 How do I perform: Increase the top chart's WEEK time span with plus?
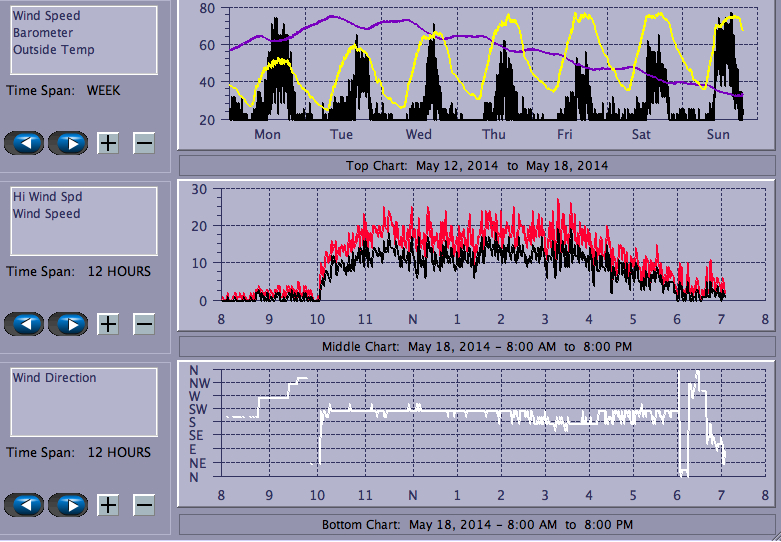pyautogui.click(x=108, y=143)
